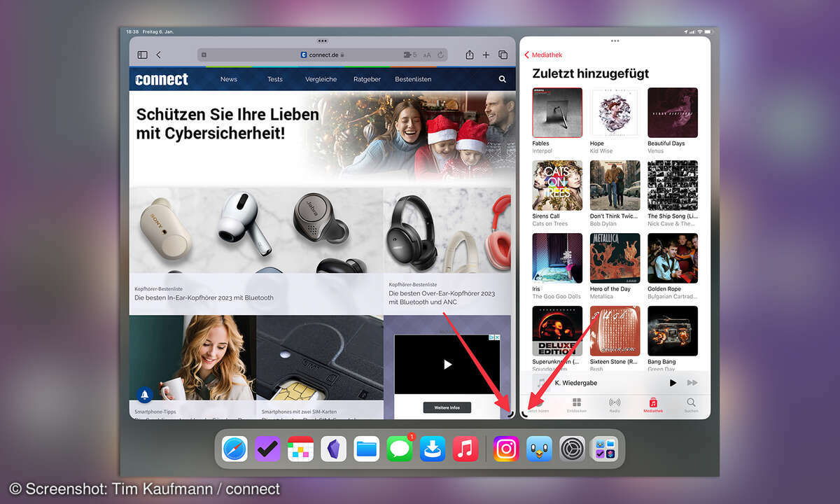
Task: Open The Ship Song album
Action: coord(673,185)
